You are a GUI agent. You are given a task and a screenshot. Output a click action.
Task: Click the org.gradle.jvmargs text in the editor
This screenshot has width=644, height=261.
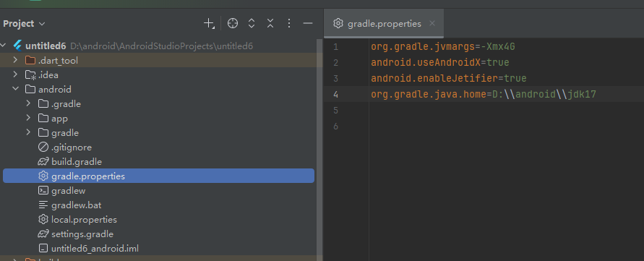[x=423, y=47]
